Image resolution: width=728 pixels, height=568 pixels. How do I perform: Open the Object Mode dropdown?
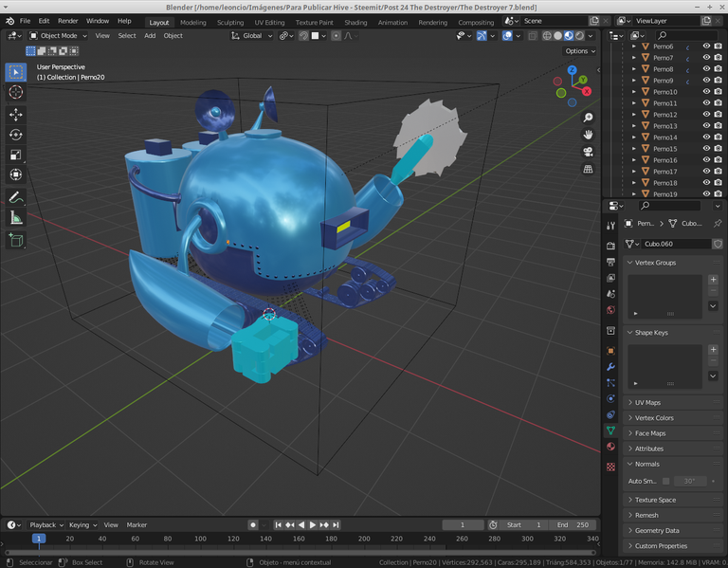pyautogui.click(x=59, y=36)
